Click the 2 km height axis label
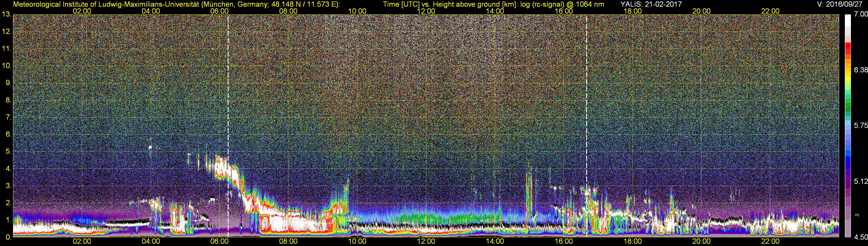This screenshot has height=246, width=868. tap(8, 203)
